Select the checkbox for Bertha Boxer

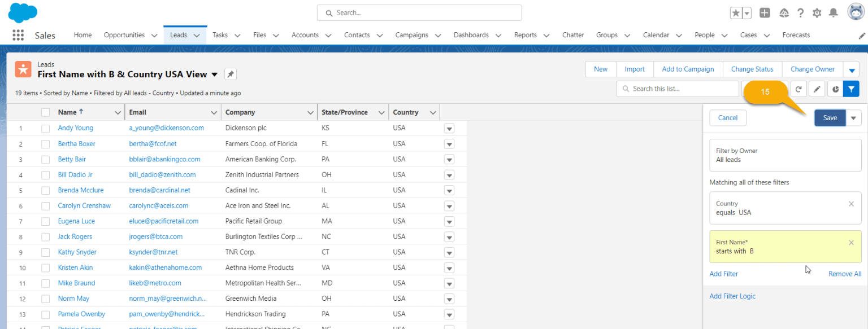45,143
